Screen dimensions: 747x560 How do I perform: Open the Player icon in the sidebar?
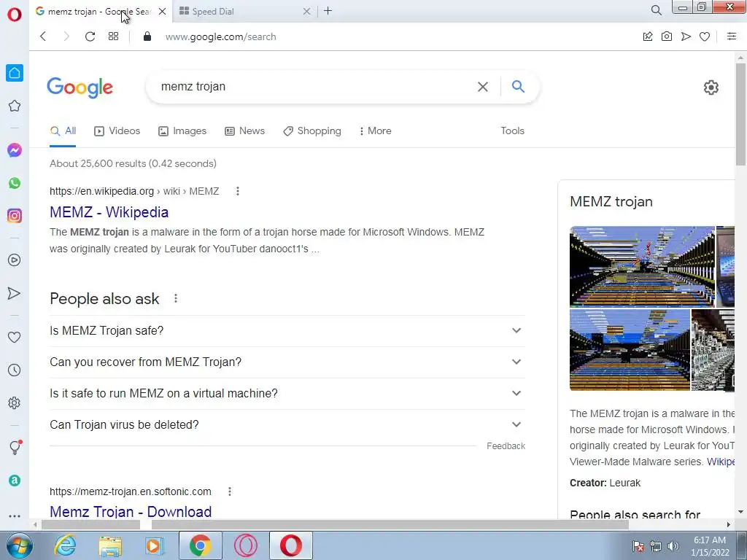[15, 260]
